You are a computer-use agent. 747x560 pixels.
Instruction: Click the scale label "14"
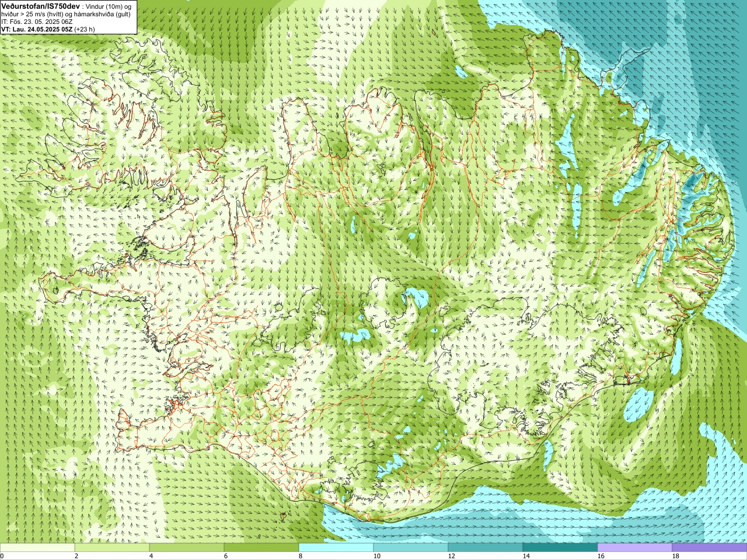tap(526, 556)
